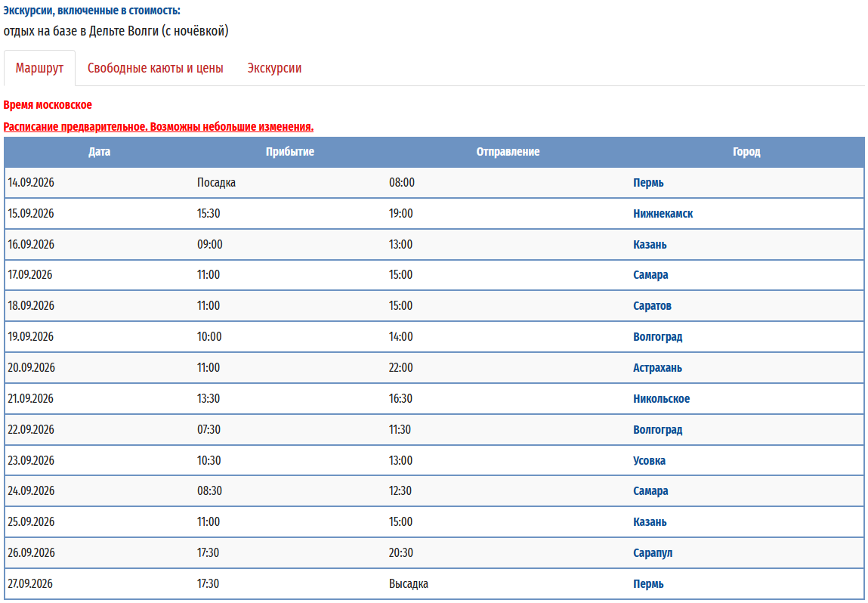Open the Никольское city link
The image size is (868, 603).
661,399
